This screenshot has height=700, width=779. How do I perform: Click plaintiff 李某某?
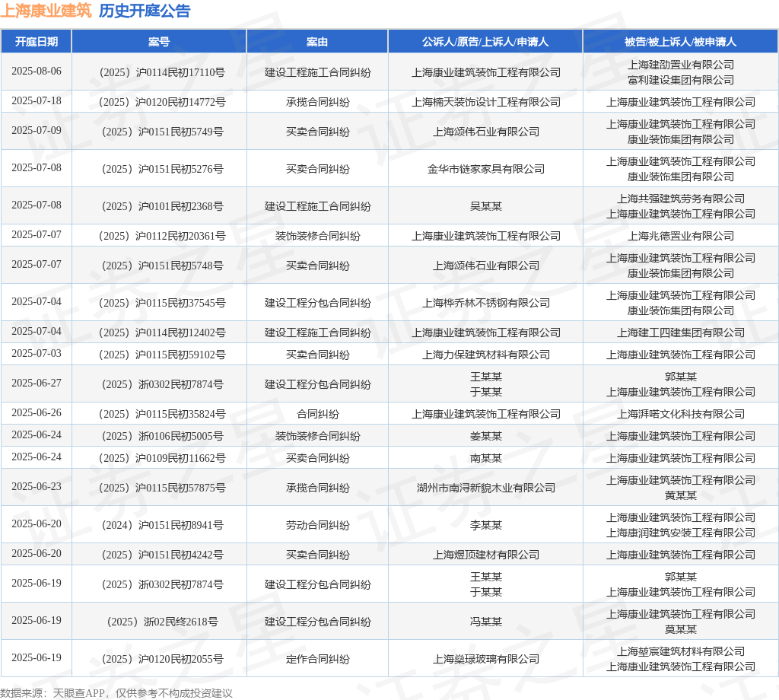tap(486, 526)
